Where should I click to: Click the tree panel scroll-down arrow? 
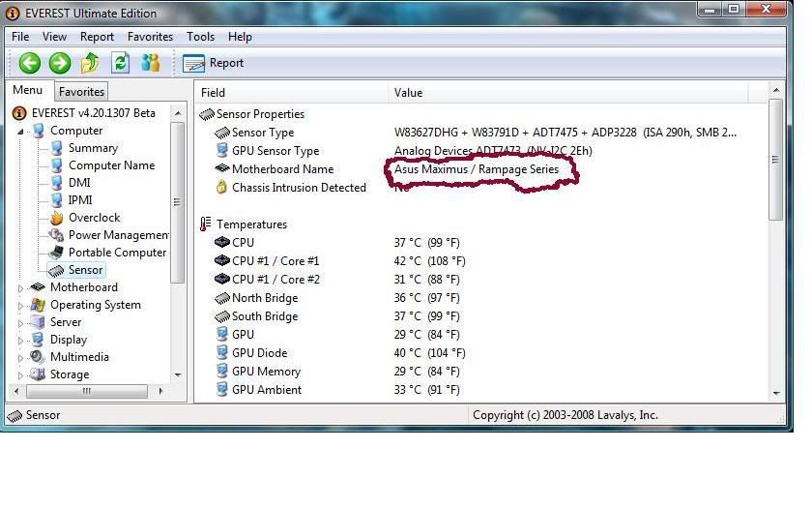[178, 374]
